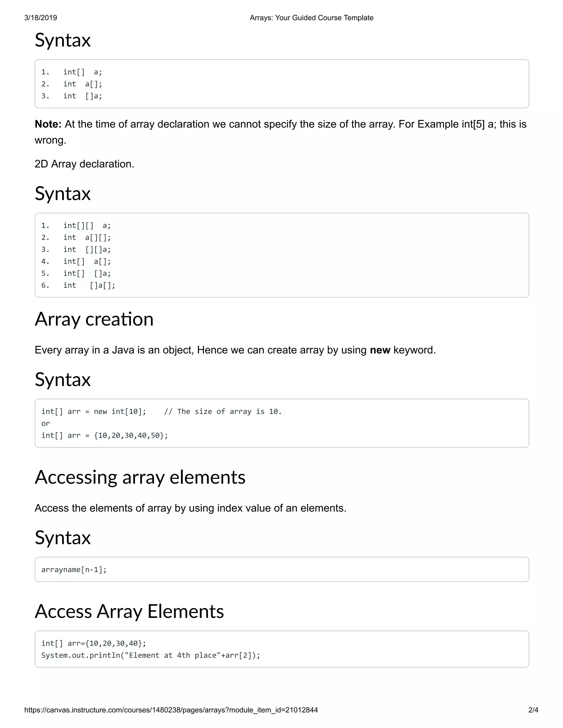Click the 'Accessing array elements' heading

coord(140,477)
